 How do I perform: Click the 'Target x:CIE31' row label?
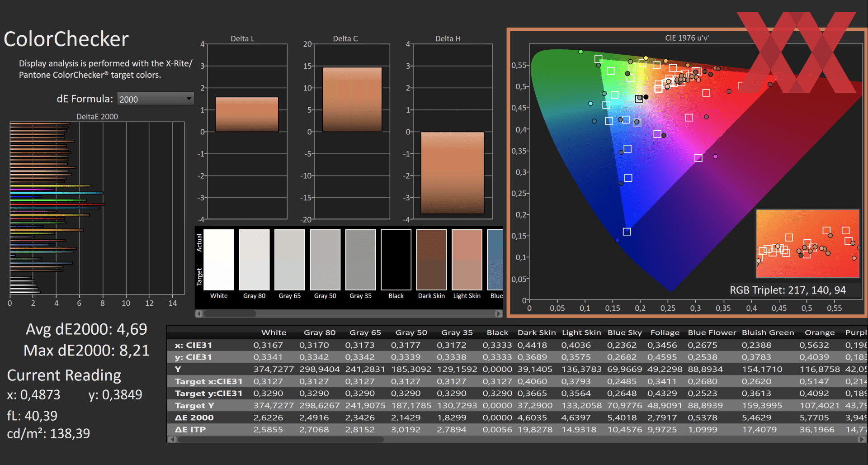click(209, 381)
